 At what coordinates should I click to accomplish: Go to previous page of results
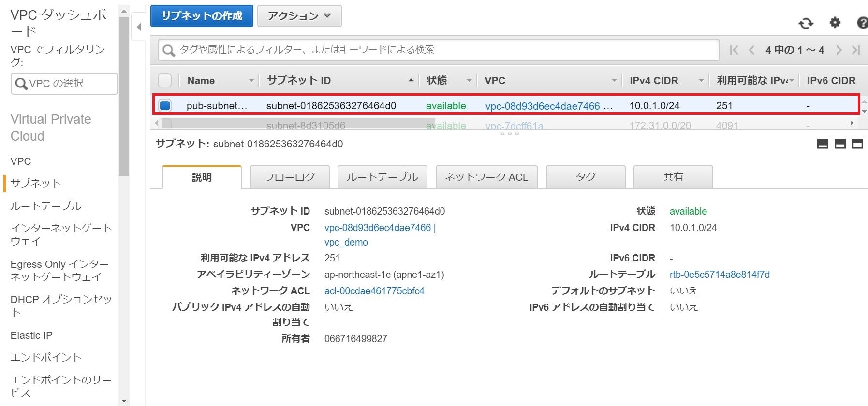click(751, 50)
